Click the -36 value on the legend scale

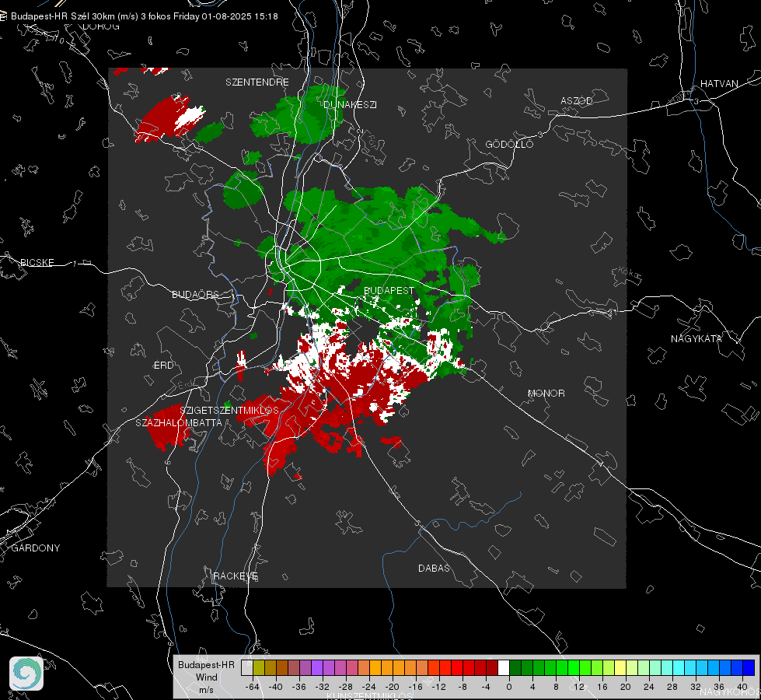[x=298, y=687]
